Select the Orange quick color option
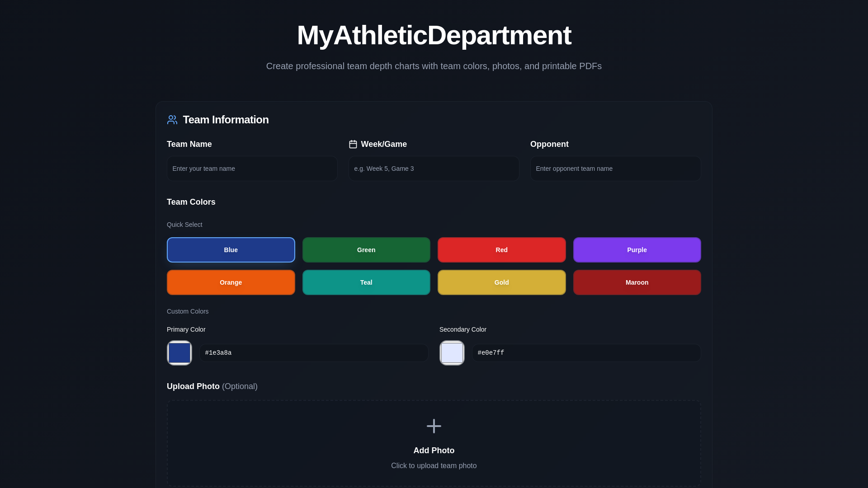Image resolution: width=868 pixels, height=488 pixels. click(x=231, y=282)
